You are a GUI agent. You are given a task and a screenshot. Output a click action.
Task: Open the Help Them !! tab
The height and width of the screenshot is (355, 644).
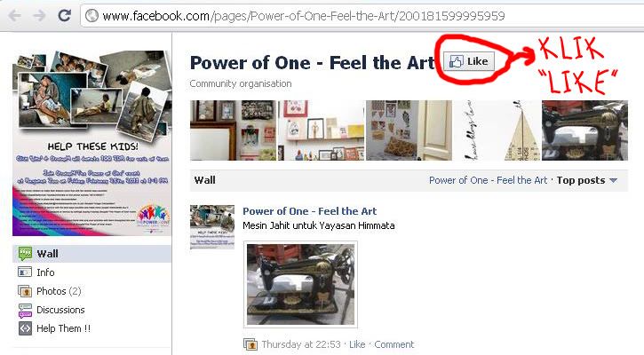(x=63, y=328)
